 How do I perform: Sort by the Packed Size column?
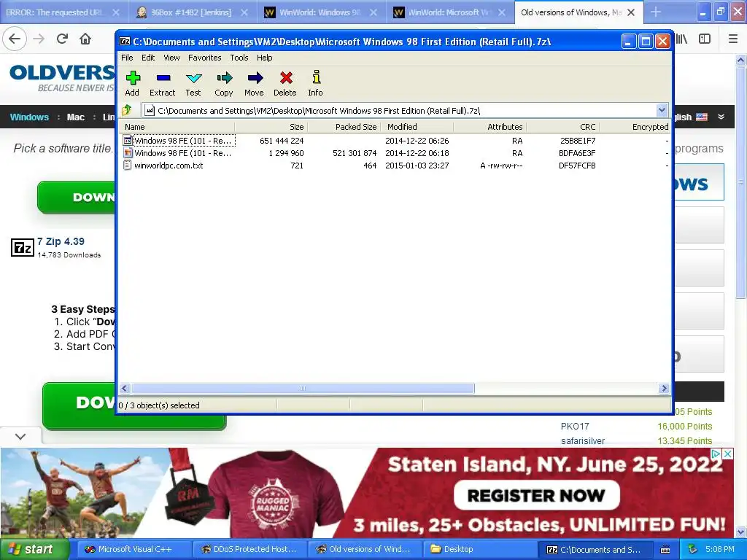click(344, 127)
